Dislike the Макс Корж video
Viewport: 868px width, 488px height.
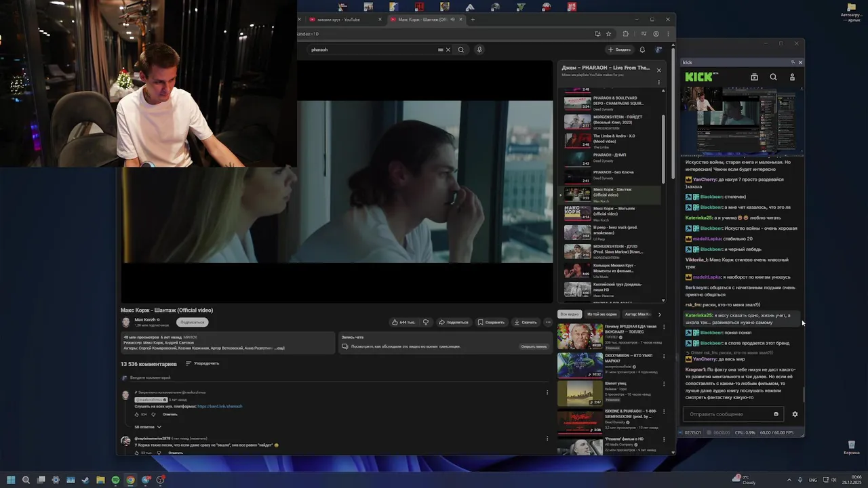(x=426, y=322)
